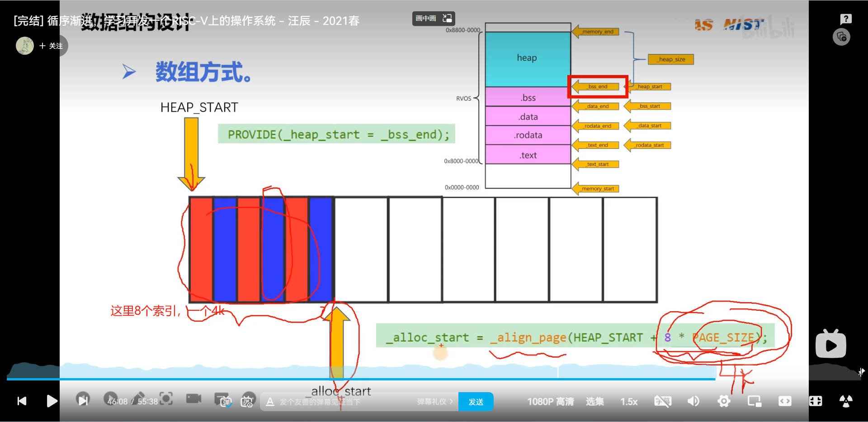Exit fullscreen mode
Viewport: 868px width, 422px height.
[x=816, y=401]
